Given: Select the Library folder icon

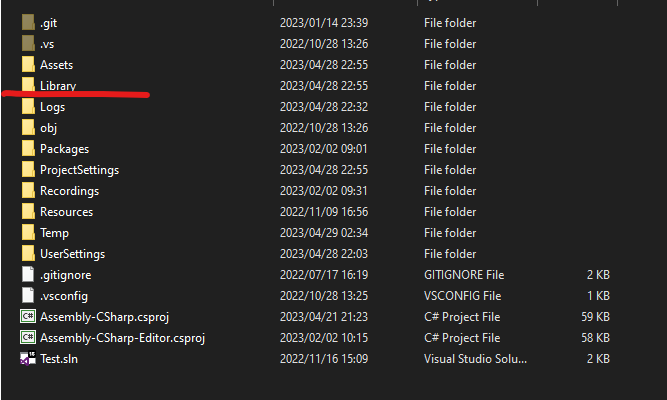Looking at the screenshot, I should 28,86.
